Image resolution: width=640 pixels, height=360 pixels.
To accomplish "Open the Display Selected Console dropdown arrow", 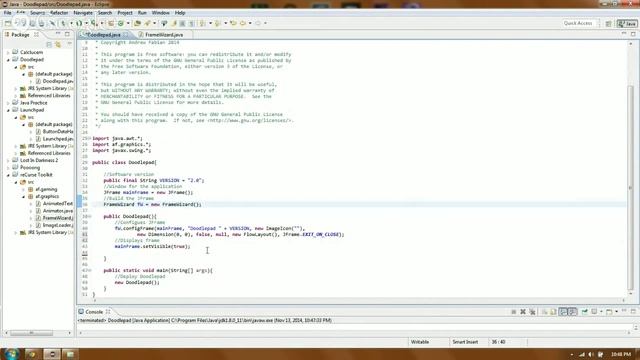I will pyautogui.click(x=601, y=312).
